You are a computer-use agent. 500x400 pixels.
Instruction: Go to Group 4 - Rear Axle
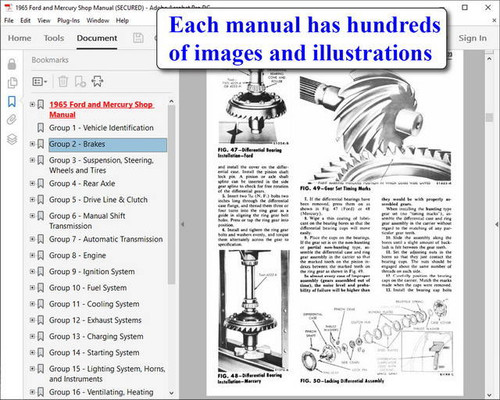tap(82, 183)
